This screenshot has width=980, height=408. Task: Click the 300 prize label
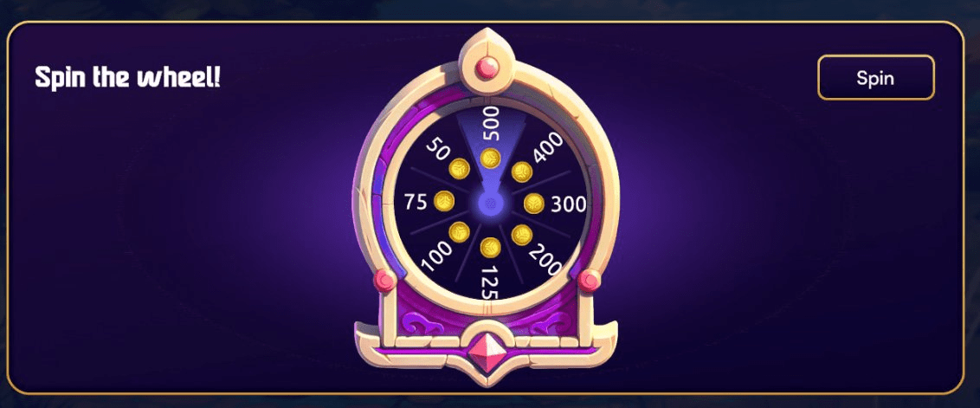(569, 204)
